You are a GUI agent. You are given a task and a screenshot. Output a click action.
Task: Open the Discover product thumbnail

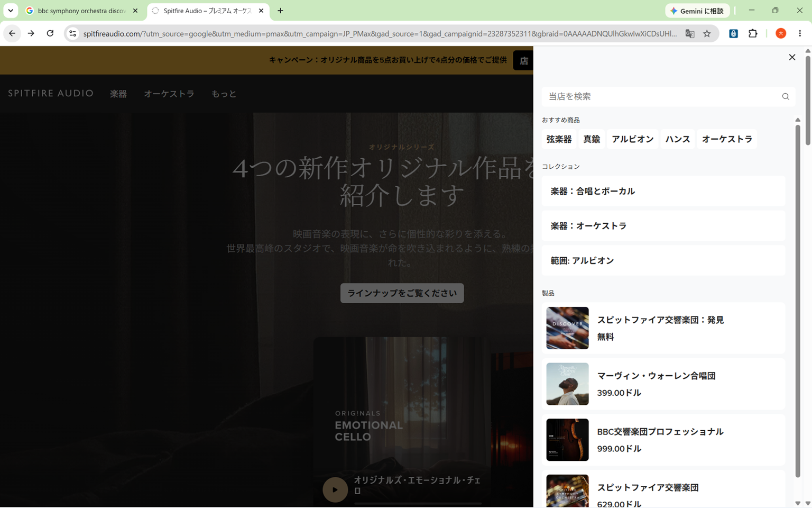pos(567,328)
